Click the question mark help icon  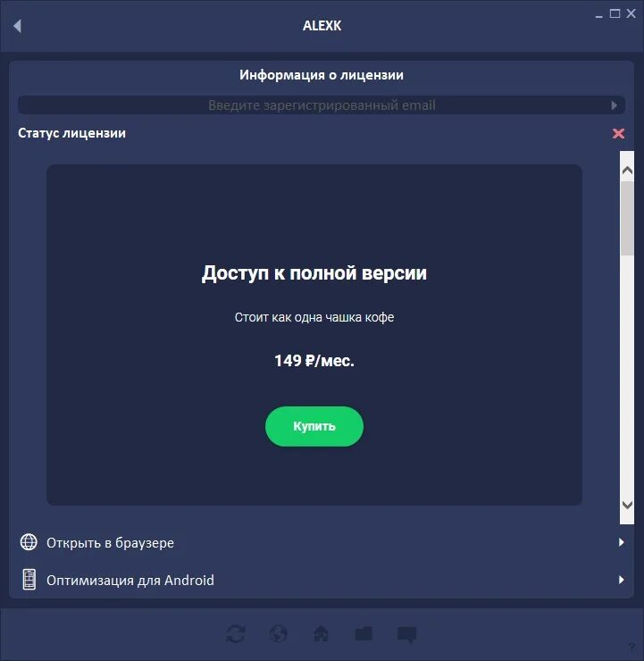[631, 647]
